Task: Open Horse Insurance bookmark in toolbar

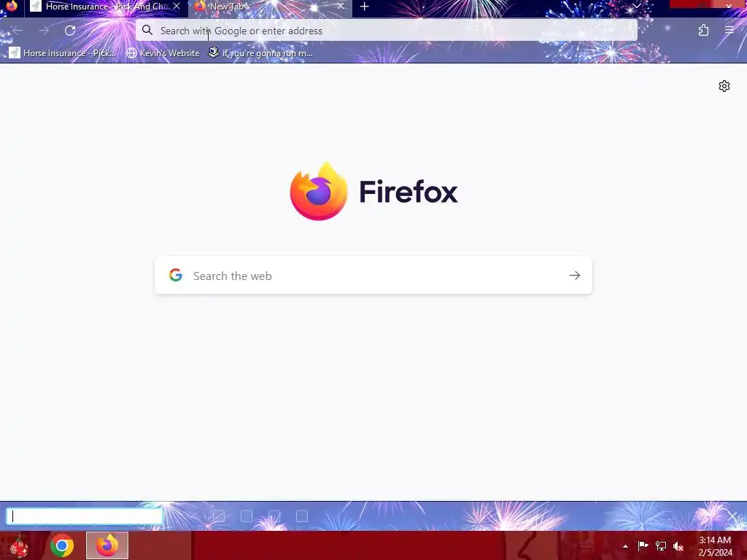Action: tap(63, 52)
